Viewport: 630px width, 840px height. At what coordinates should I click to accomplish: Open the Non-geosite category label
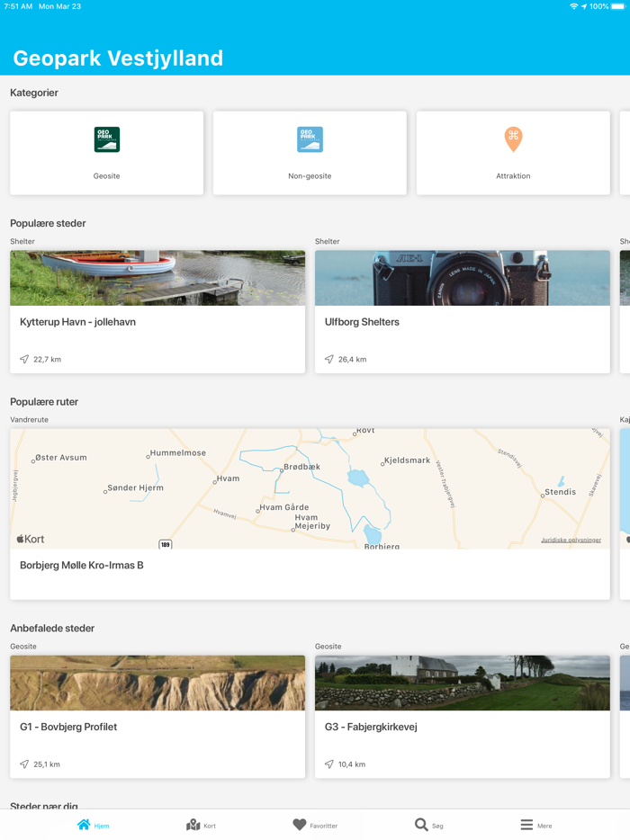[310, 175]
